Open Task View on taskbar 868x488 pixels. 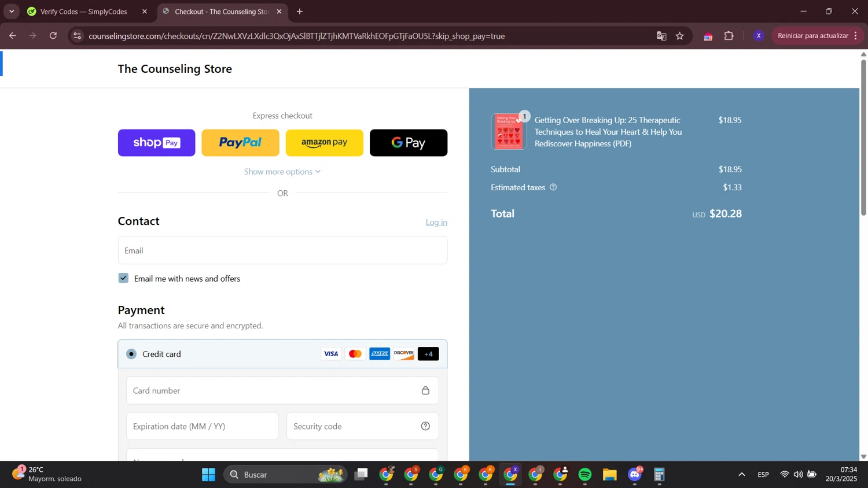(362, 475)
